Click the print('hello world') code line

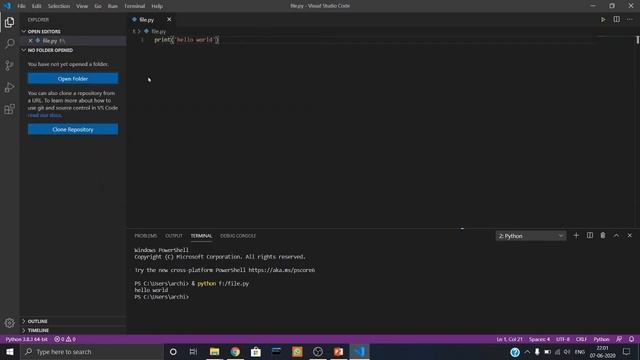point(187,40)
